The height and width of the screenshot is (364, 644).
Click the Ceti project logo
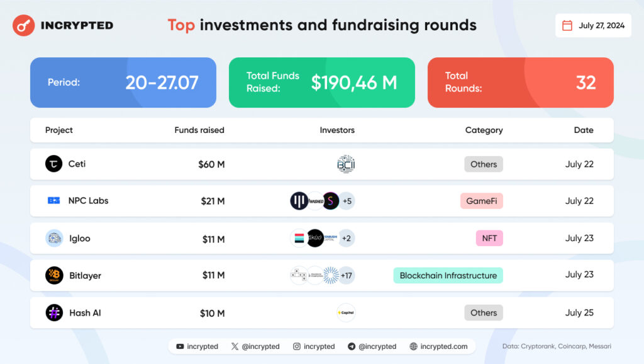pyautogui.click(x=54, y=164)
